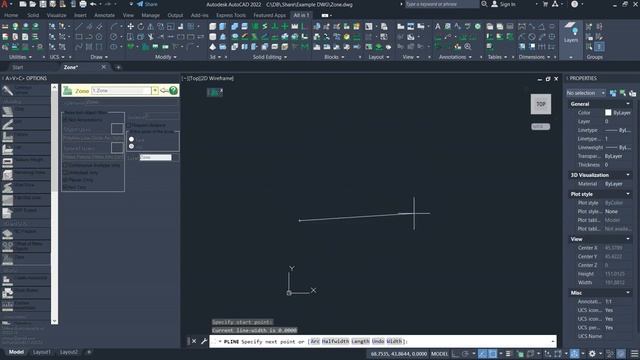This screenshot has width=640, height=360.
Task: Click the green help icon in Zone header
Action: pyautogui.click(x=174, y=90)
